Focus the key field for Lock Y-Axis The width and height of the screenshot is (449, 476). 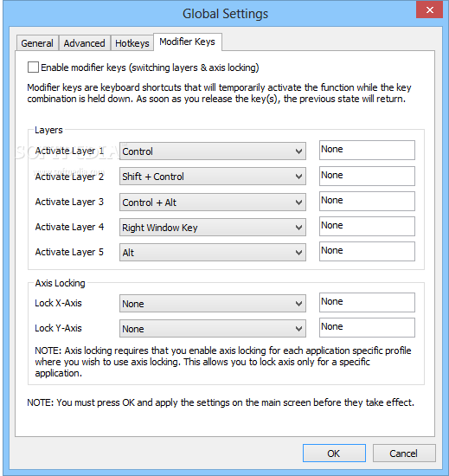point(367,327)
